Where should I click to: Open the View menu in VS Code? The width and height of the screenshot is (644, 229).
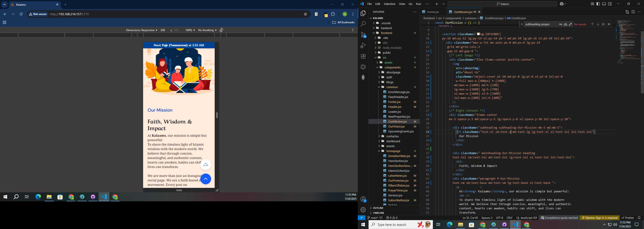(x=402, y=4)
